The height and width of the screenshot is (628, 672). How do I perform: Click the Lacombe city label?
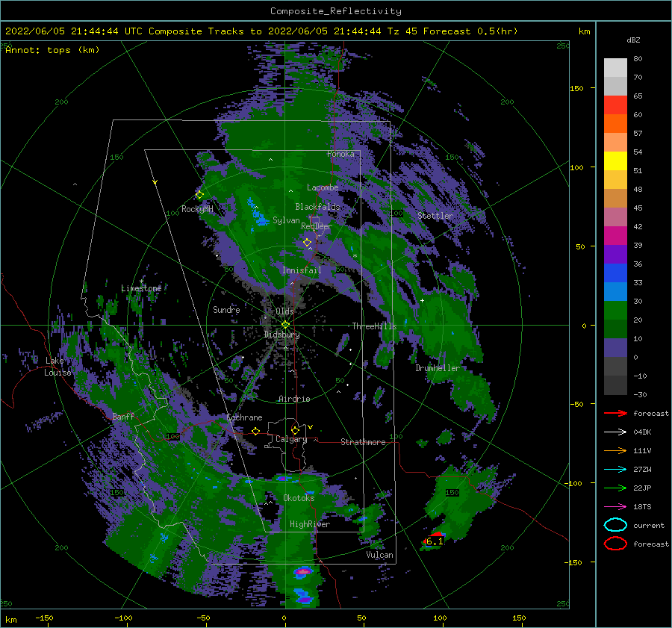(x=323, y=187)
